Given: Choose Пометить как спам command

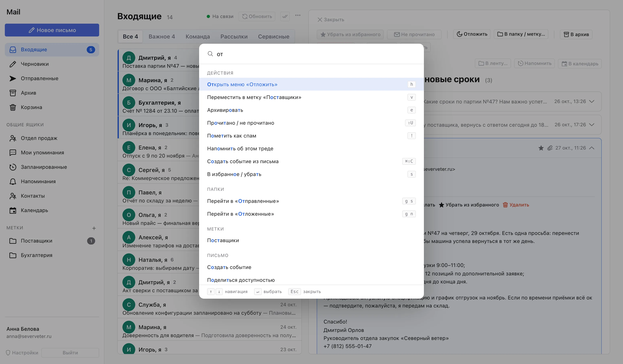Looking at the screenshot, I should coord(311,135).
